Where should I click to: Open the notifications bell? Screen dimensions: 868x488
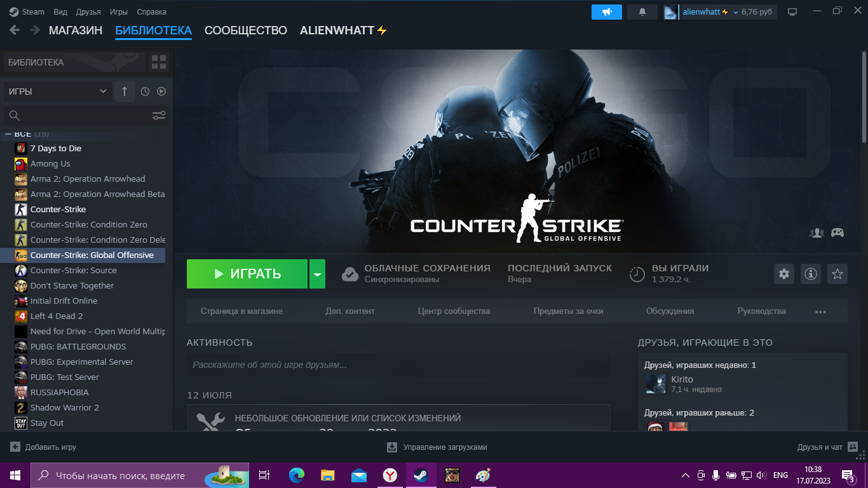point(642,12)
